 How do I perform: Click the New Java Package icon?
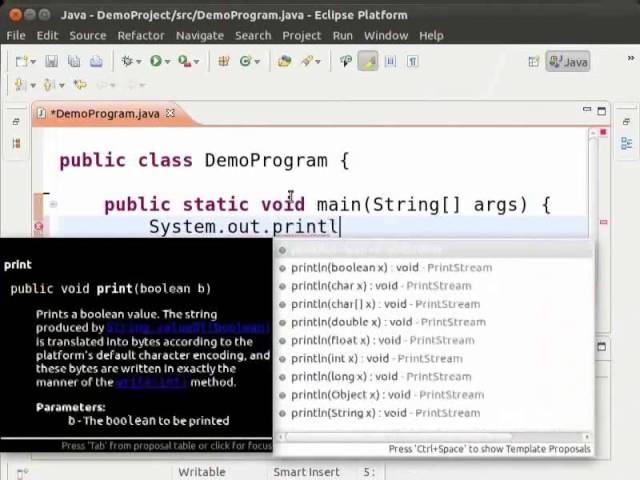point(224,61)
